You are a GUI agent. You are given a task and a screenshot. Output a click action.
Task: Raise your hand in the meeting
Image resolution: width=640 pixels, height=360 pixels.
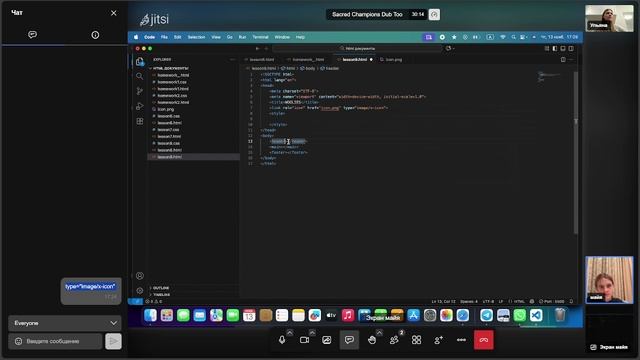coord(372,340)
